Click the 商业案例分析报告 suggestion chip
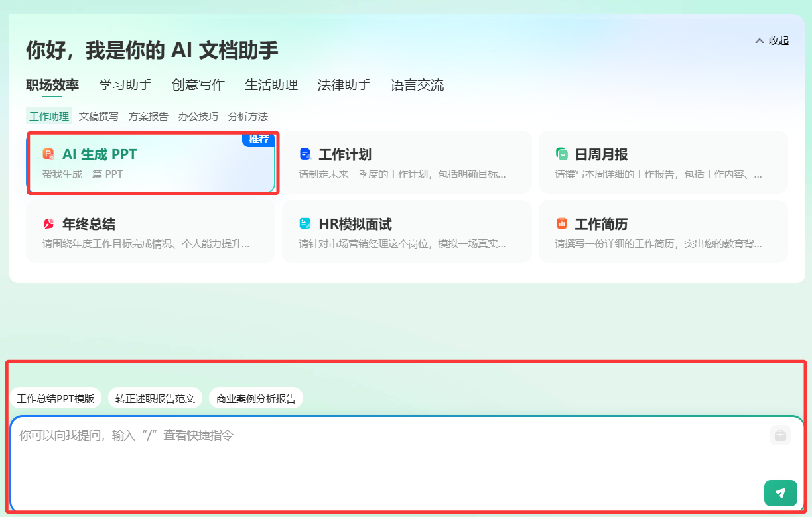The image size is (812, 517). [x=256, y=399]
